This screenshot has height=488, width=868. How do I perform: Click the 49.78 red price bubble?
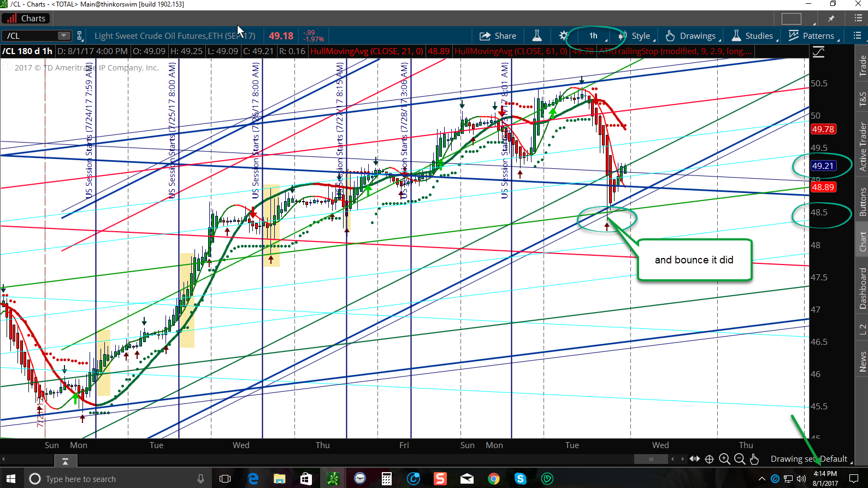click(x=823, y=130)
